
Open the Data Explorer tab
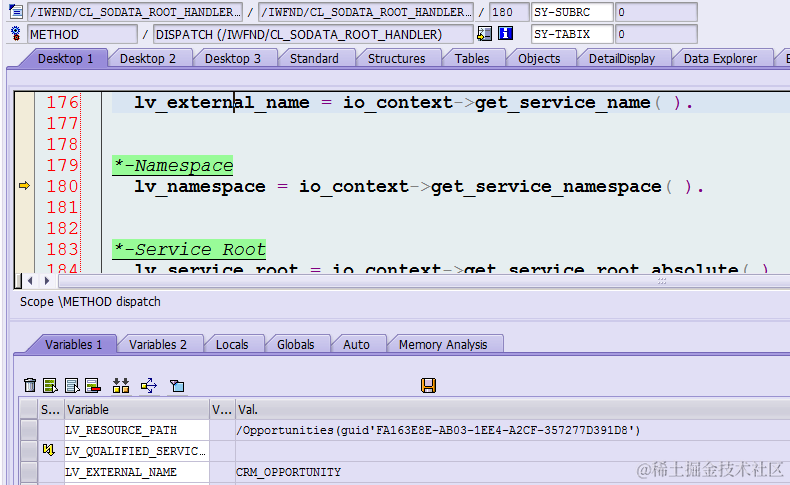(720, 58)
